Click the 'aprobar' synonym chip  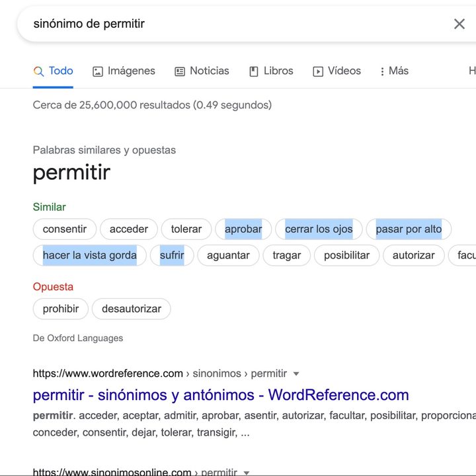243,229
